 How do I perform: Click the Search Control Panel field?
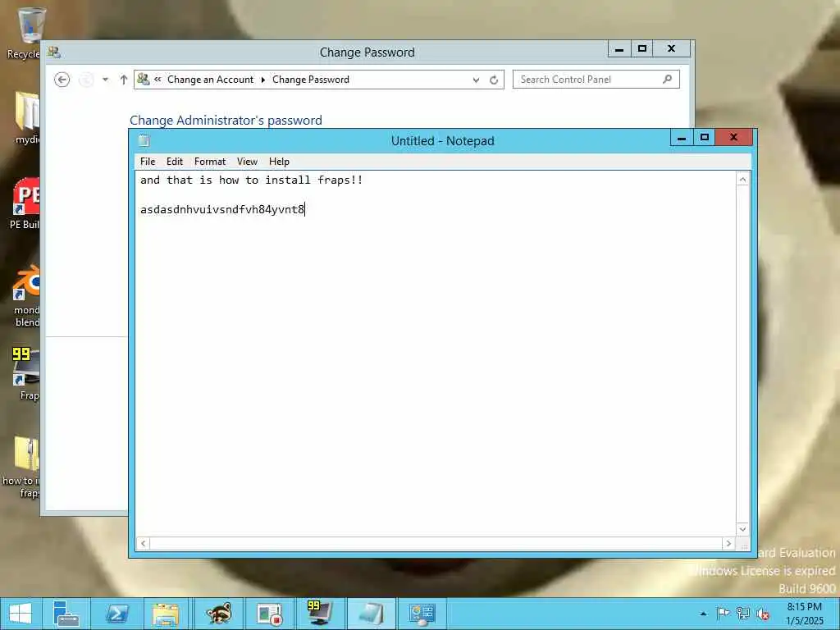(596, 80)
